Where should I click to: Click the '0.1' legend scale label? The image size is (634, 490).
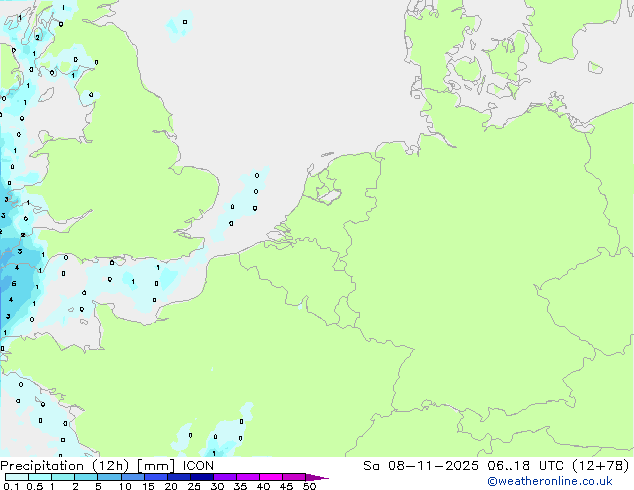[x=11, y=486]
